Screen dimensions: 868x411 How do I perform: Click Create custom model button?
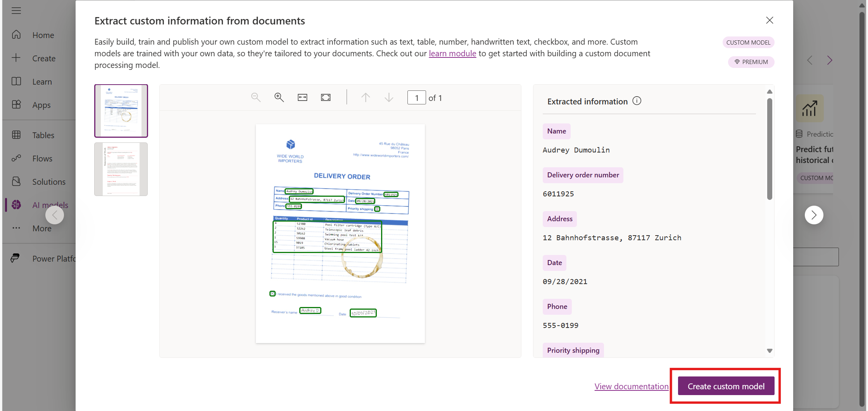726,386
